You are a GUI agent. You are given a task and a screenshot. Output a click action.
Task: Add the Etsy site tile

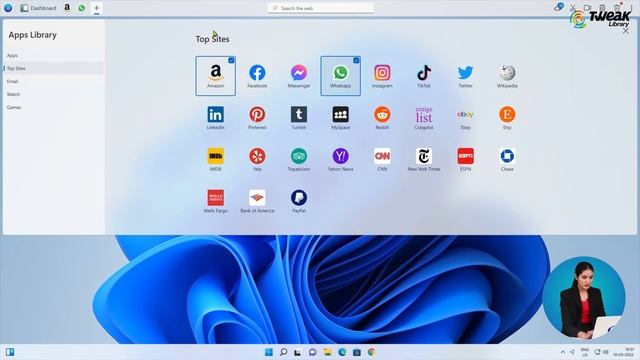tap(507, 118)
